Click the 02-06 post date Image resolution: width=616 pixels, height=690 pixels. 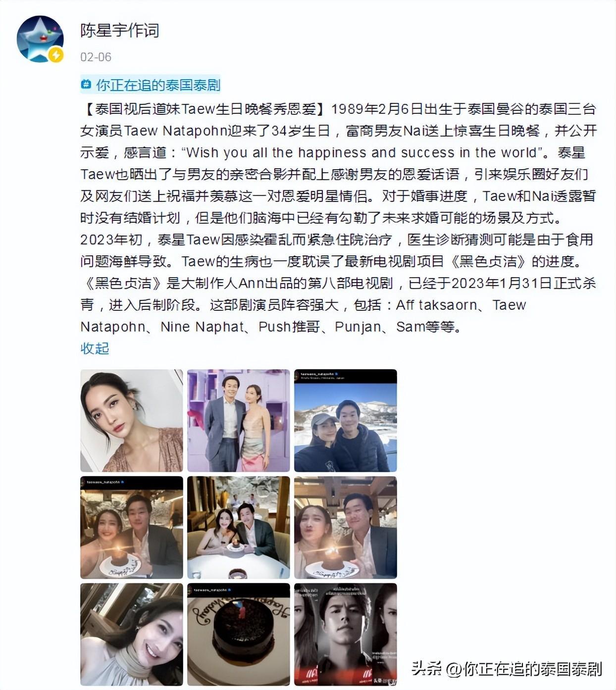[x=96, y=57]
